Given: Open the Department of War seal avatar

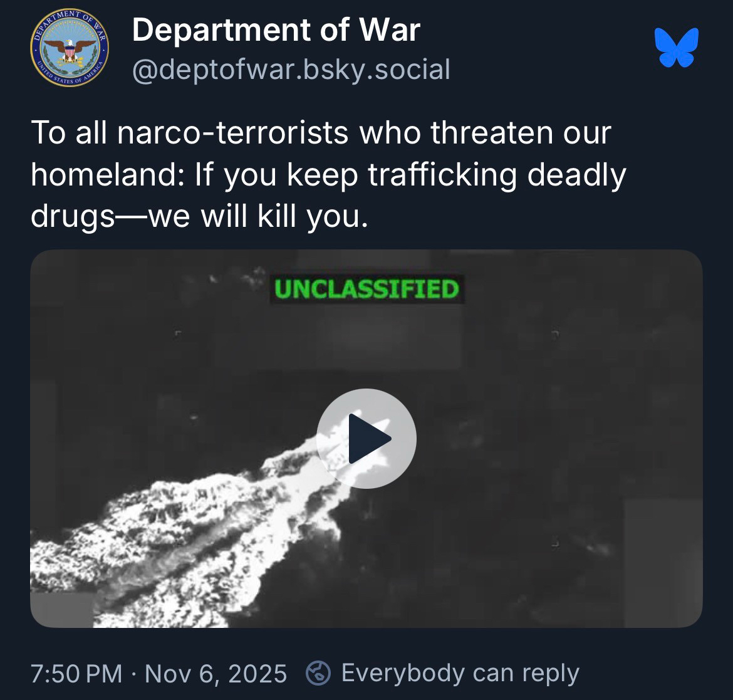Looking at the screenshot, I should point(70,47).
